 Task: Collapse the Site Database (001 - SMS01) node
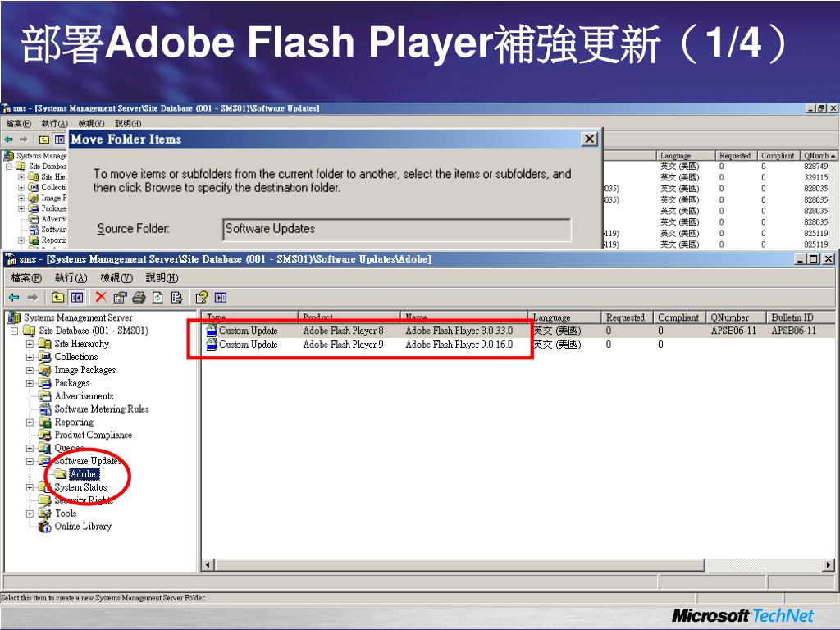[x=15, y=331]
